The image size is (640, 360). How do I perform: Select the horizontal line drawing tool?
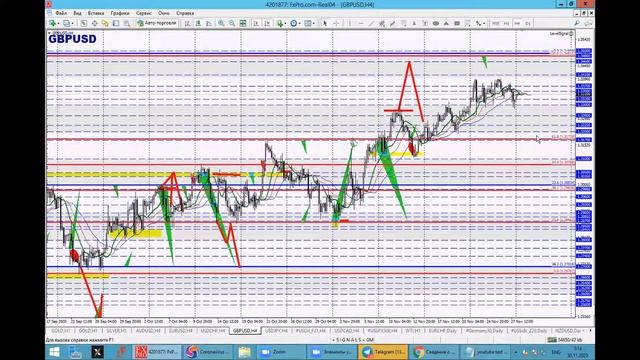pos(361,23)
